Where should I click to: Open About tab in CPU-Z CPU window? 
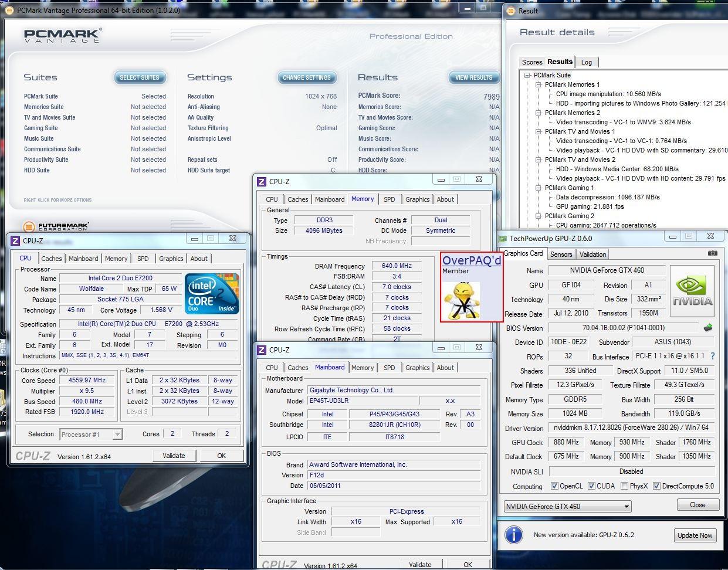tap(199, 259)
